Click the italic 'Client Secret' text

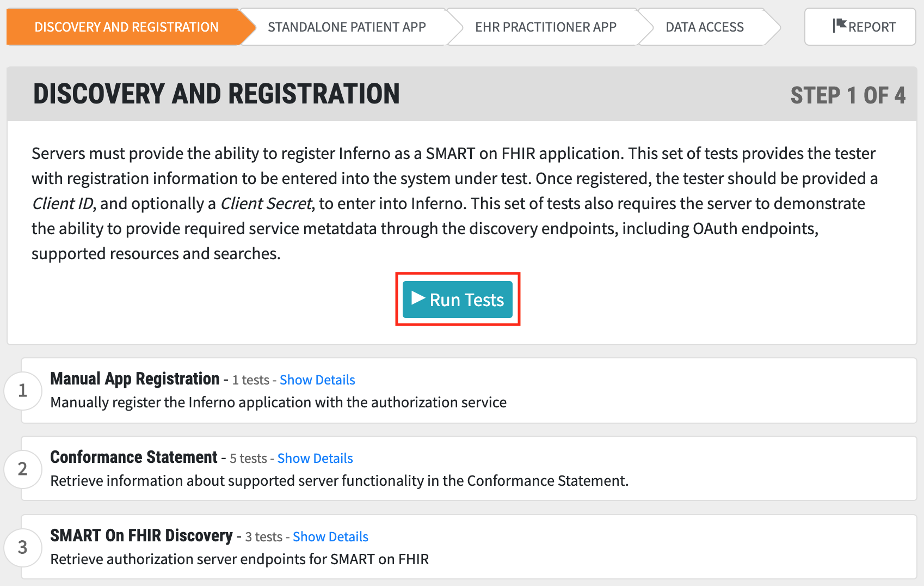[266, 204]
